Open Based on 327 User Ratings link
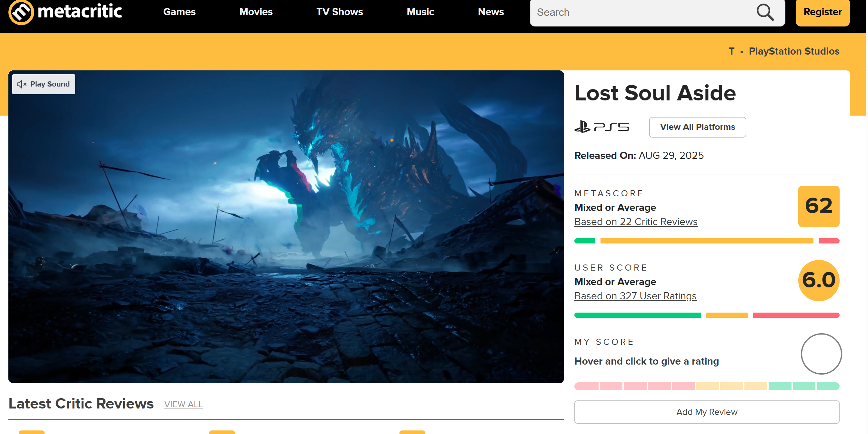868x434 pixels. click(635, 296)
